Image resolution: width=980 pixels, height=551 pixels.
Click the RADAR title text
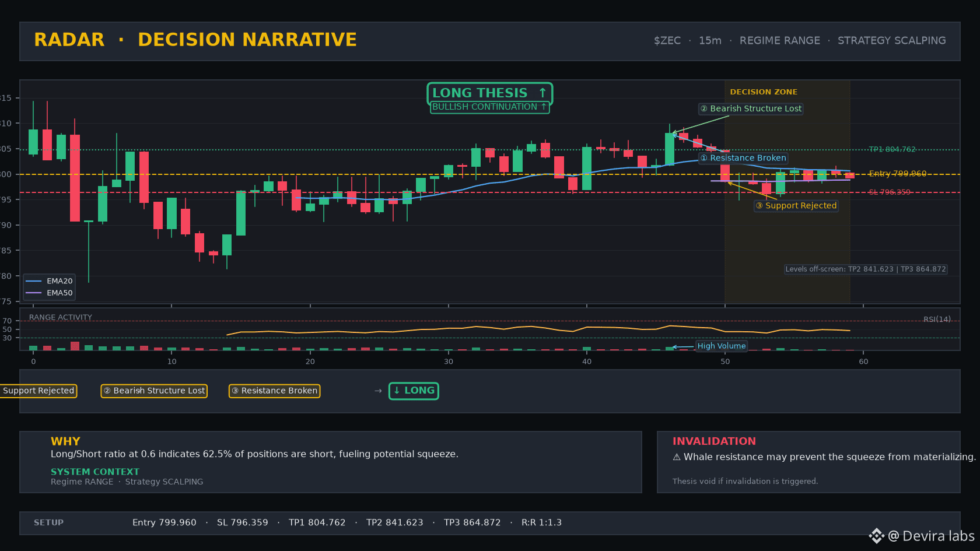[x=69, y=40]
